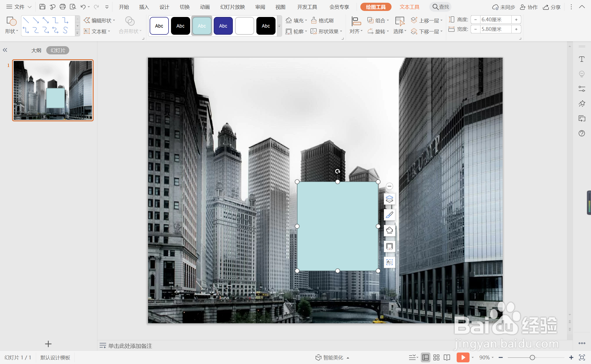
Task: Open the help icon in right sidebar
Action: coord(582,133)
